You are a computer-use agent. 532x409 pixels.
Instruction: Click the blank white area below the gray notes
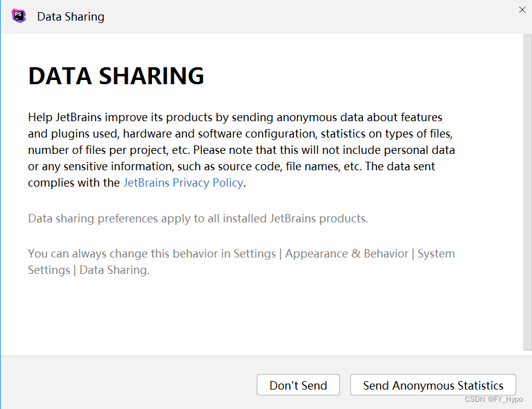[x=261, y=316]
